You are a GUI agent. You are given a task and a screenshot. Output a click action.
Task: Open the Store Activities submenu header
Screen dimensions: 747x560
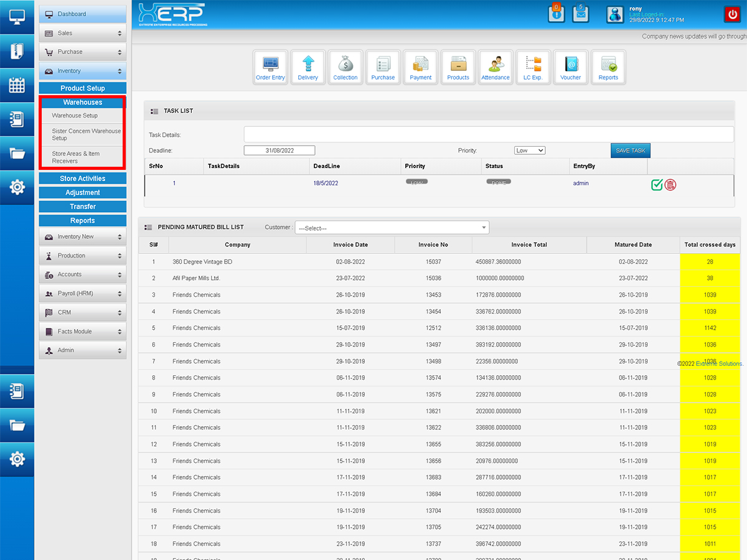[x=83, y=179]
